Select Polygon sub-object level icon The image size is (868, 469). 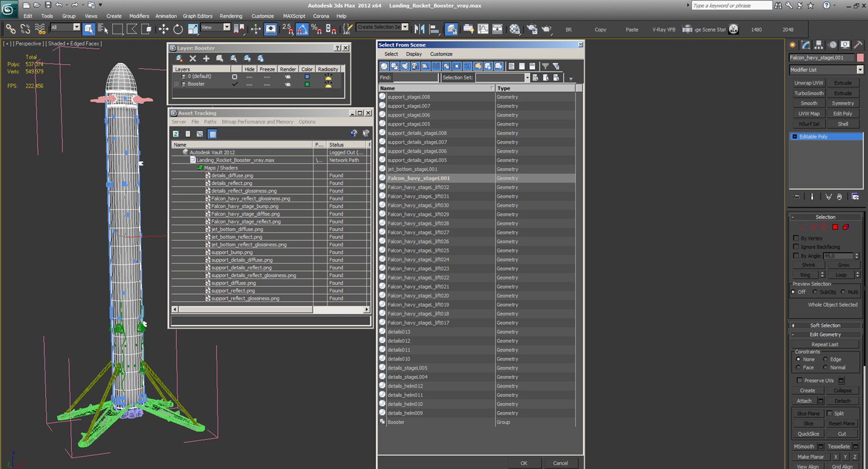[x=835, y=227]
